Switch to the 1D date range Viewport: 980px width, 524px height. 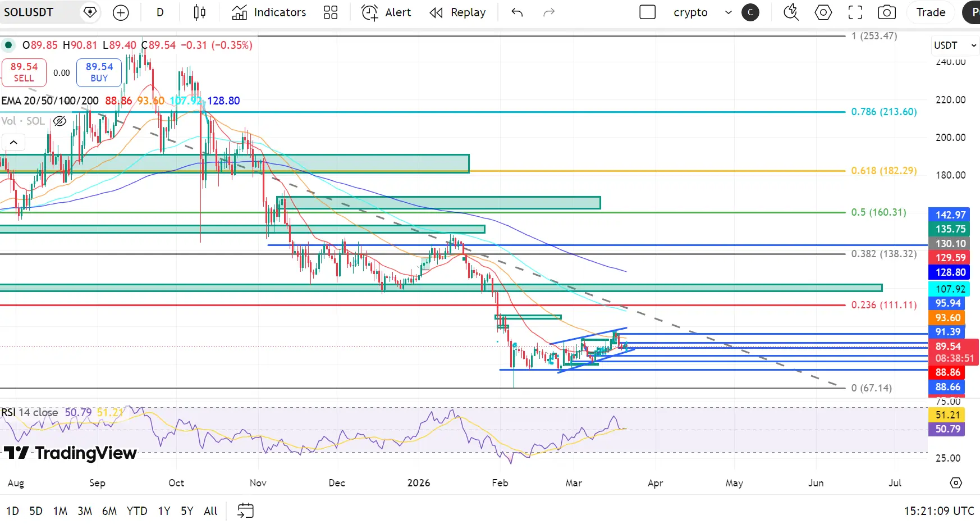pyautogui.click(x=12, y=511)
